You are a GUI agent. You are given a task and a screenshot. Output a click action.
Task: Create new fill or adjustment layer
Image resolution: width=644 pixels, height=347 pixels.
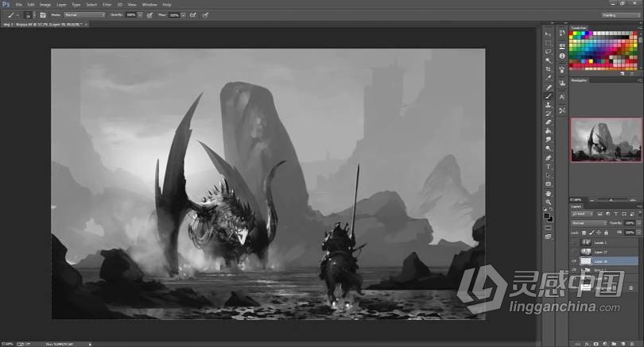tap(604, 344)
